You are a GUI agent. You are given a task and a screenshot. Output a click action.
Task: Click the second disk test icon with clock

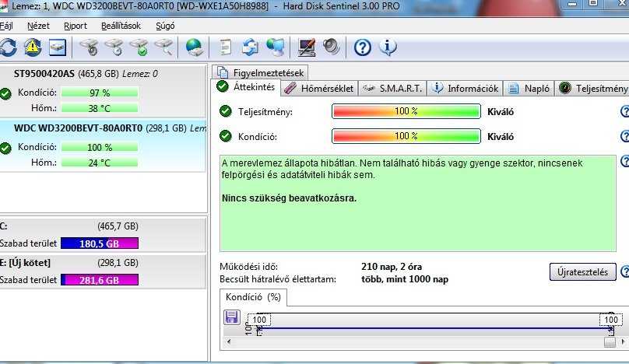pyautogui.click(x=114, y=47)
